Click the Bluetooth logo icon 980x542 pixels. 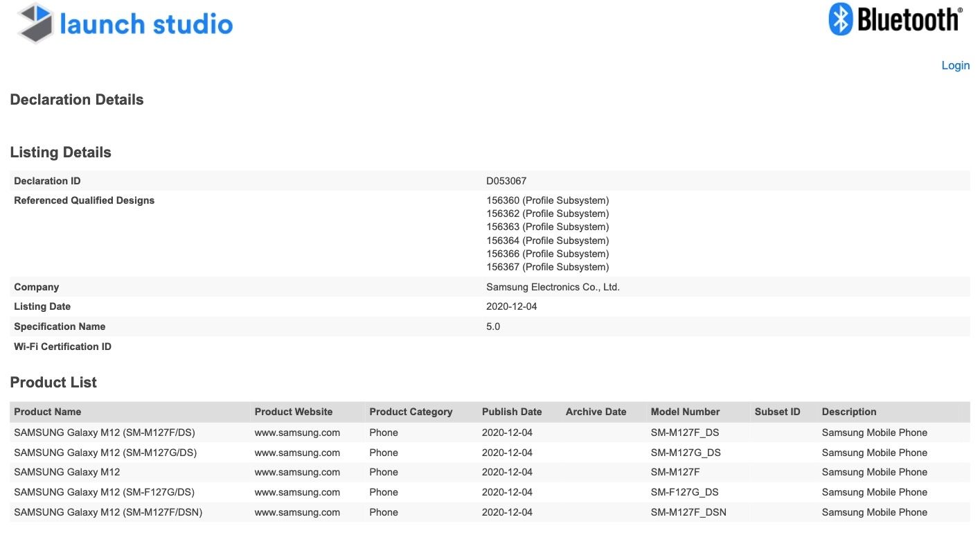click(840, 19)
